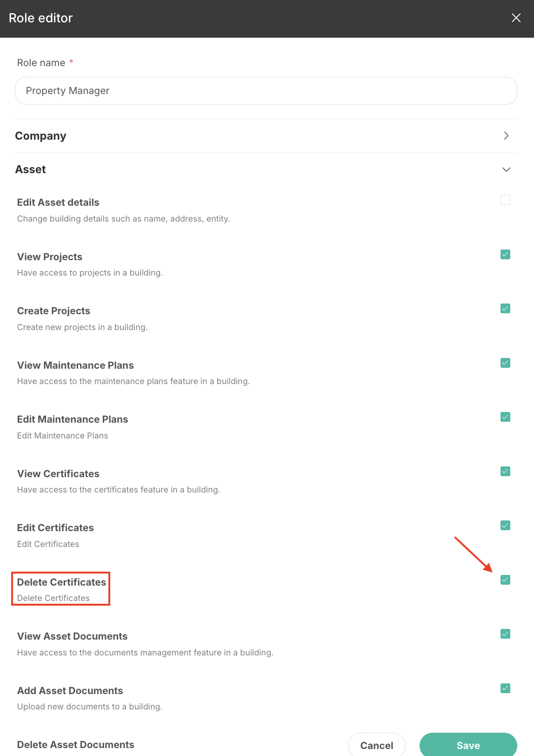Click the Asset section heading

click(30, 169)
